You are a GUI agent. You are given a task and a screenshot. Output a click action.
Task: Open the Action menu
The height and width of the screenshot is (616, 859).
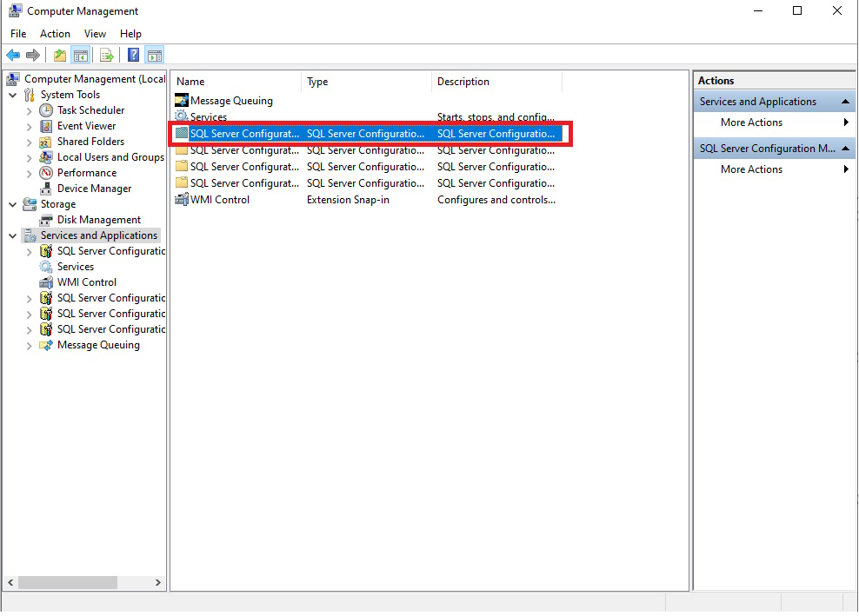55,34
